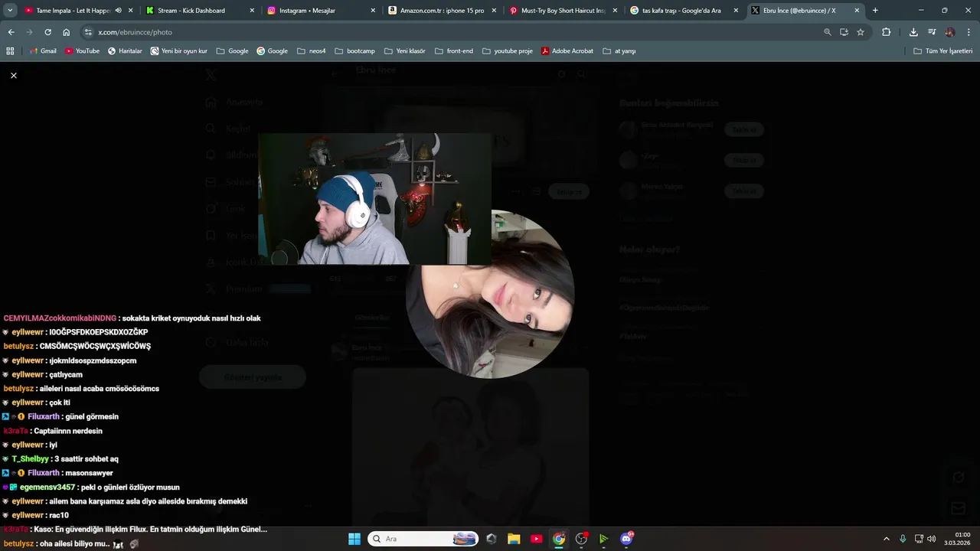The height and width of the screenshot is (551, 980).
Task: Open the YouTube bookmark
Action: pos(82,51)
